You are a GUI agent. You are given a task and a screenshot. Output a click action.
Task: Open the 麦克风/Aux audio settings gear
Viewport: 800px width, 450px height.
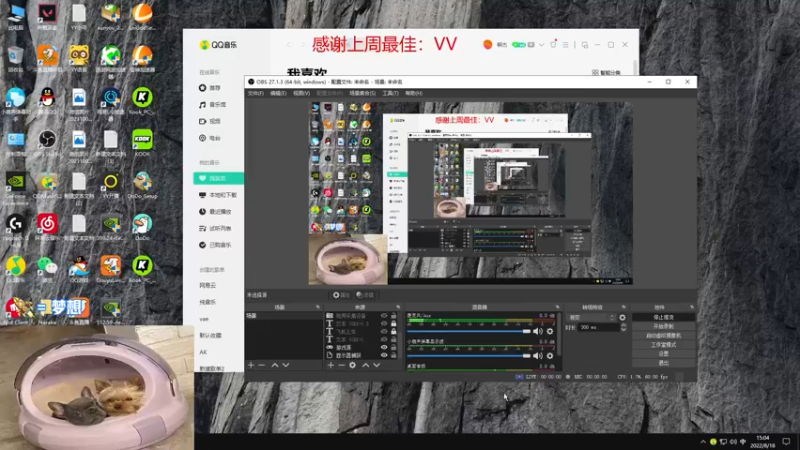pos(550,331)
